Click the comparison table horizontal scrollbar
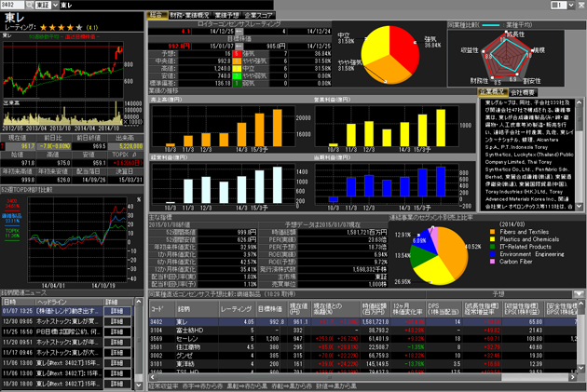This screenshot has width=587, height=392. point(329,377)
